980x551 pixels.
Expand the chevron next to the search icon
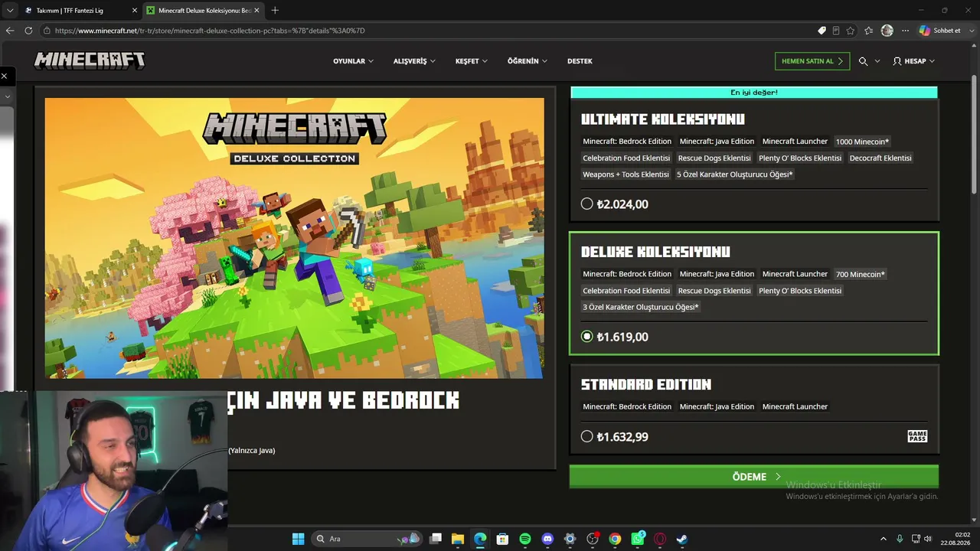(877, 61)
